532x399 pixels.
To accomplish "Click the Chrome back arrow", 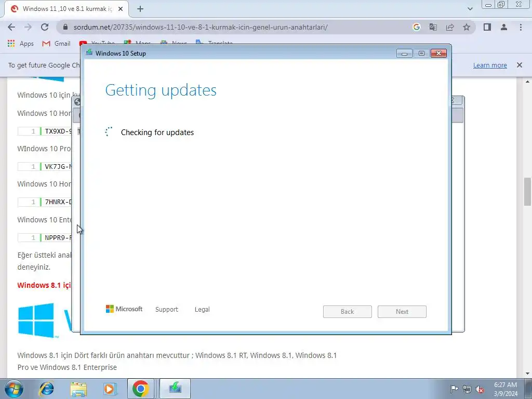I will (11, 27).
